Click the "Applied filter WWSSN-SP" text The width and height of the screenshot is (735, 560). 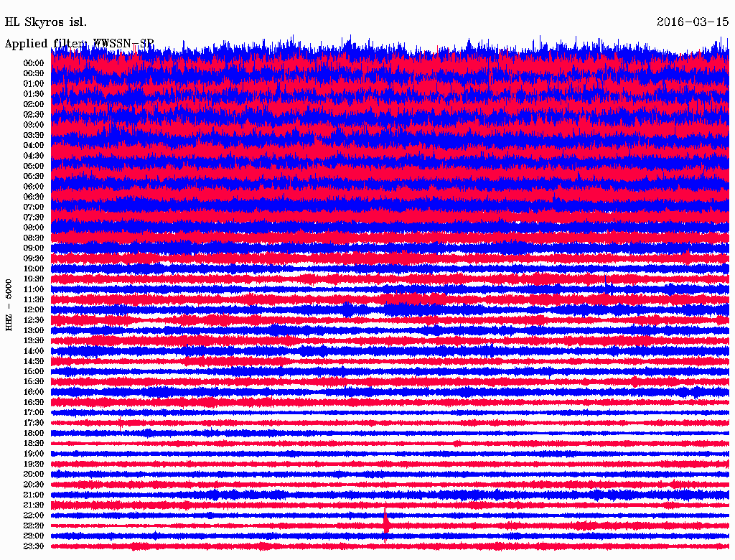(x=79, y=44)
